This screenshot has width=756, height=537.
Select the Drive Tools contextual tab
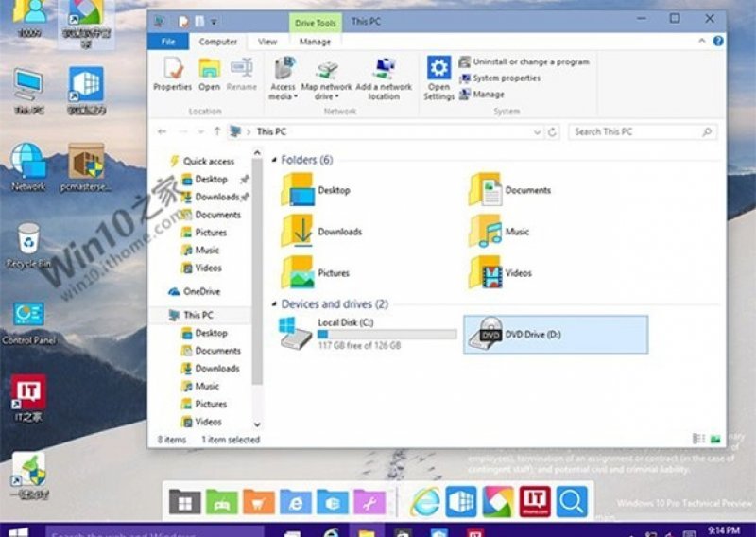(x=316, y=23)
